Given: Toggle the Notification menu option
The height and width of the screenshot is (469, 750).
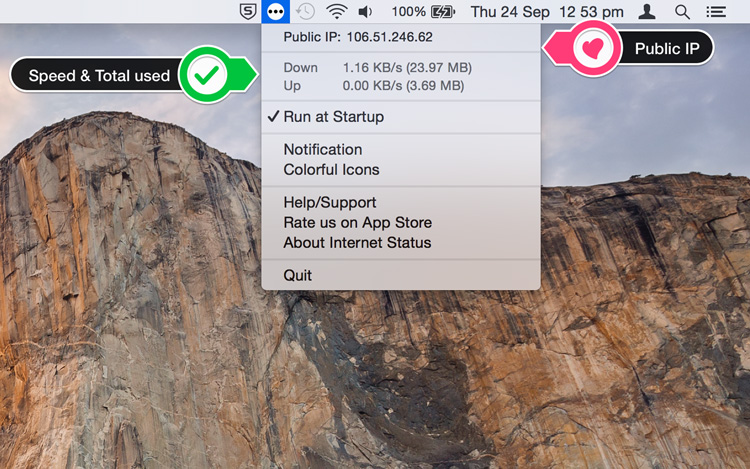Looking at the screenshot, I should (322, 149).
